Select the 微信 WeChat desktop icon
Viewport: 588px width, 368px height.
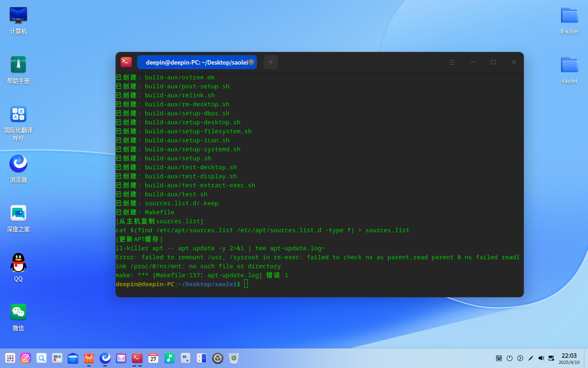(x=18, y=318)
